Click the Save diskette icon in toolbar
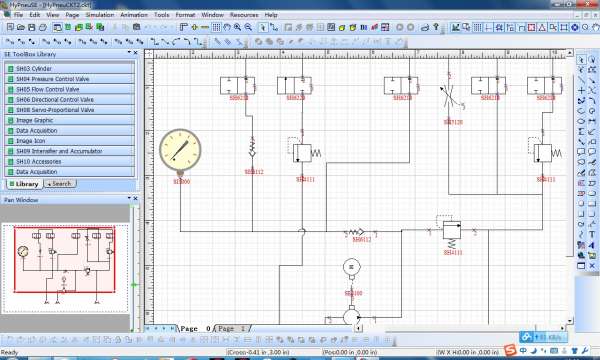The width and height of the screenshot is (600, 360). 31,27
